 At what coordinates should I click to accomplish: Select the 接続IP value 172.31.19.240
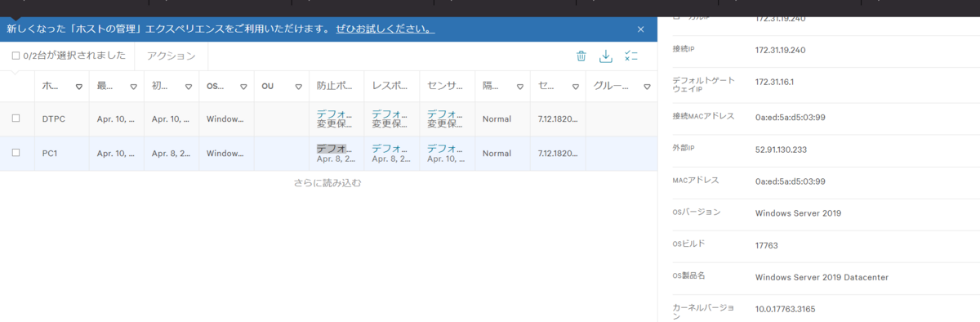click(781, 51)
